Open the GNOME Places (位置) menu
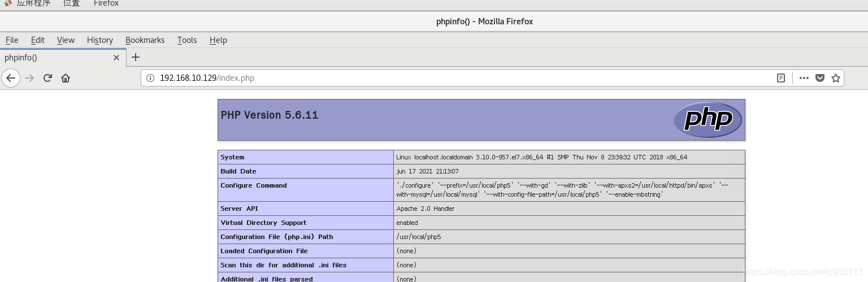The height and width of the screenshot is (282, 868). coord(71,3)
